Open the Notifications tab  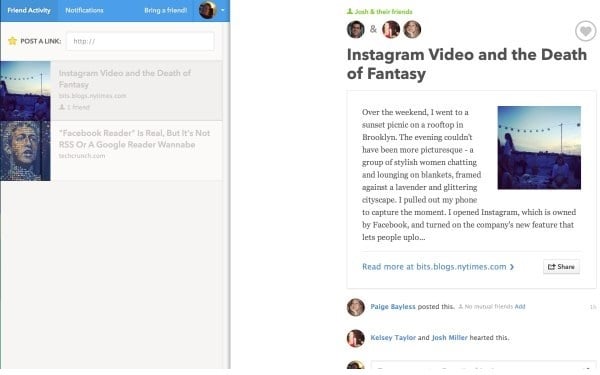click(84, 10)
